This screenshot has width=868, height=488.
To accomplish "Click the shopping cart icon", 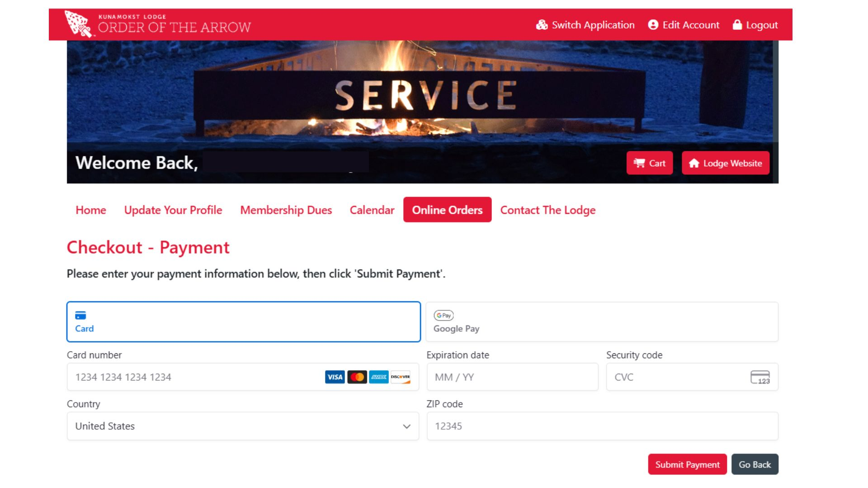I will coord(639,163).
